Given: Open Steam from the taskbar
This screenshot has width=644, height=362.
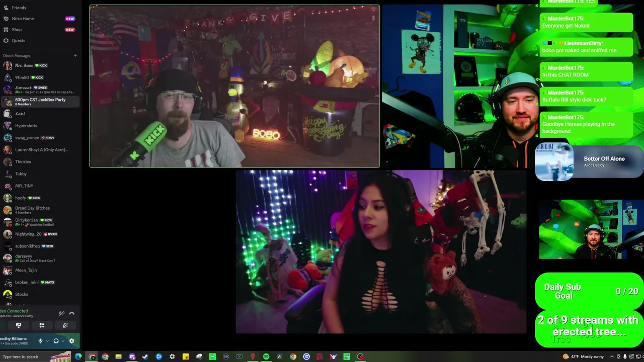Looking at the screenshot, I should coord(145,356).
